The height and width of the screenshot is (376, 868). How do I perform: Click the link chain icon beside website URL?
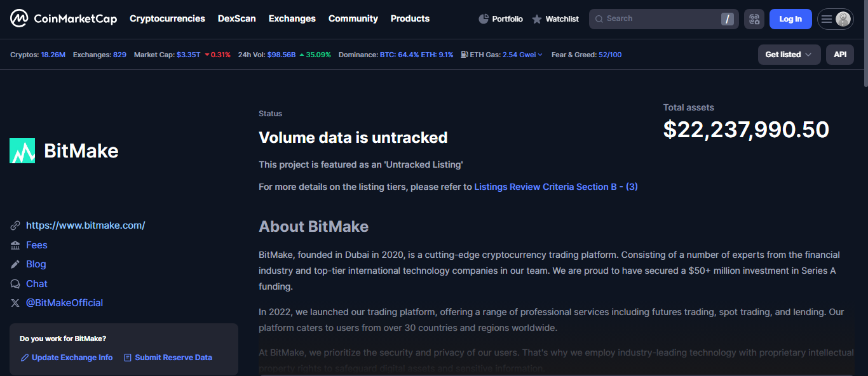point(15,225)
